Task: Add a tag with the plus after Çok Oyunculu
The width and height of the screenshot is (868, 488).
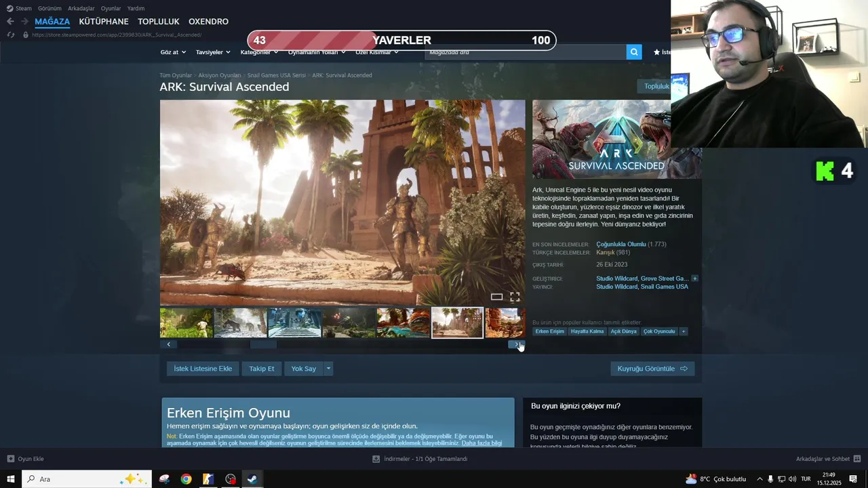Action: click(684, 331)
